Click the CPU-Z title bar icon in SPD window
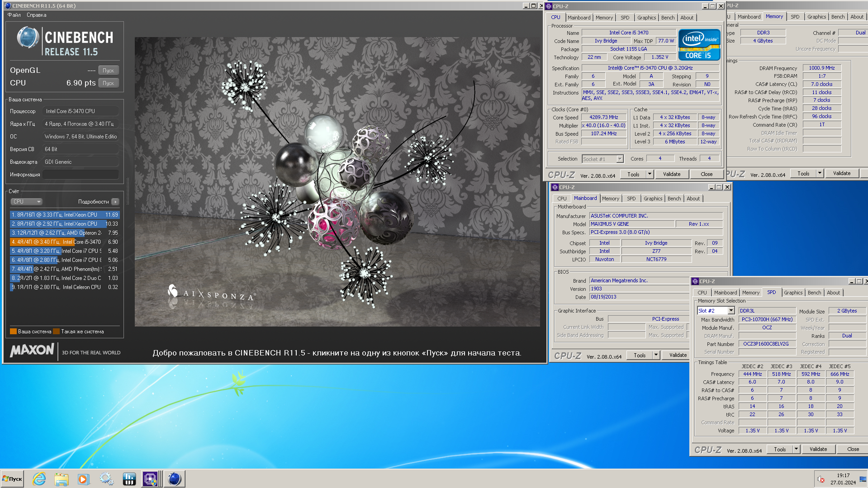Viewport: 868px width, 488px height. click(695, 281)
